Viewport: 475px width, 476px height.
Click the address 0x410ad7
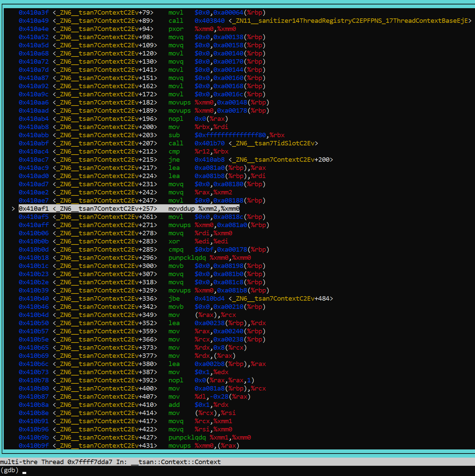(34, 184)
